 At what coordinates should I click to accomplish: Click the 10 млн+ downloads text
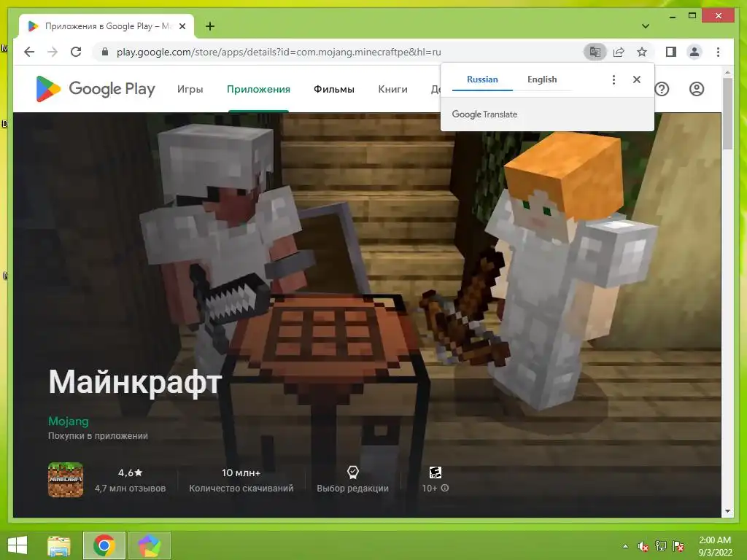241,472
